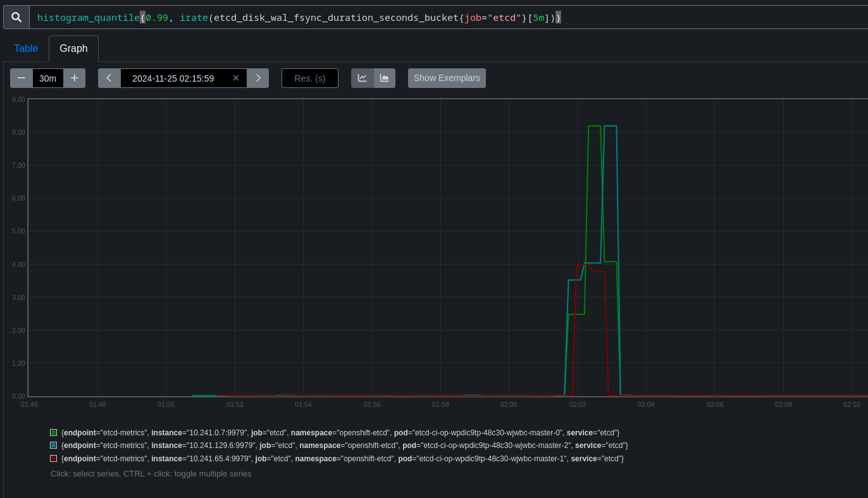Click the 30m range duration field
This screenshot has width=868, height=498.
coord(48,78)
